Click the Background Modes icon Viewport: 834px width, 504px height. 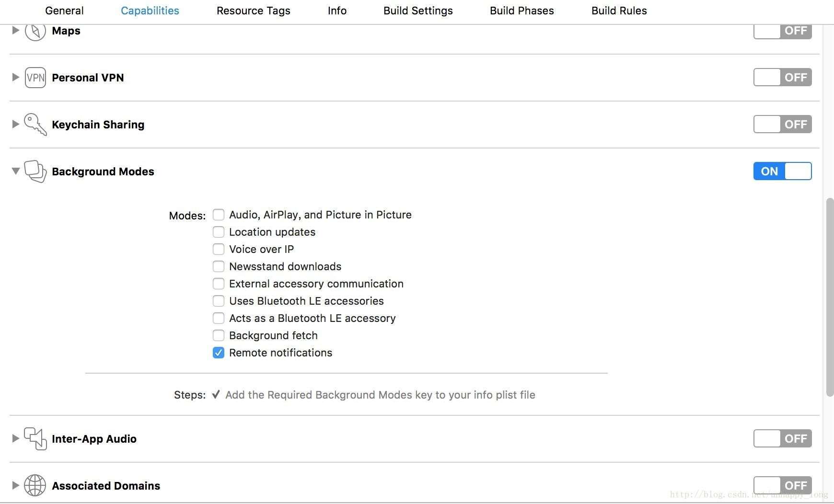(35, 172)
